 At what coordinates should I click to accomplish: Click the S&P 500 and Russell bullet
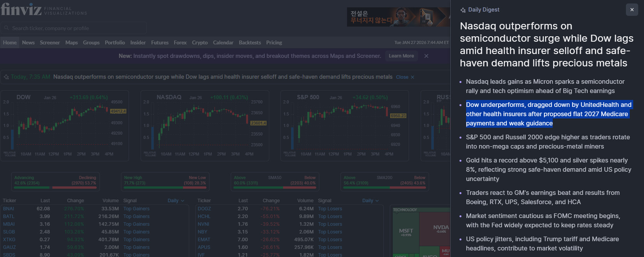[548, 142]
